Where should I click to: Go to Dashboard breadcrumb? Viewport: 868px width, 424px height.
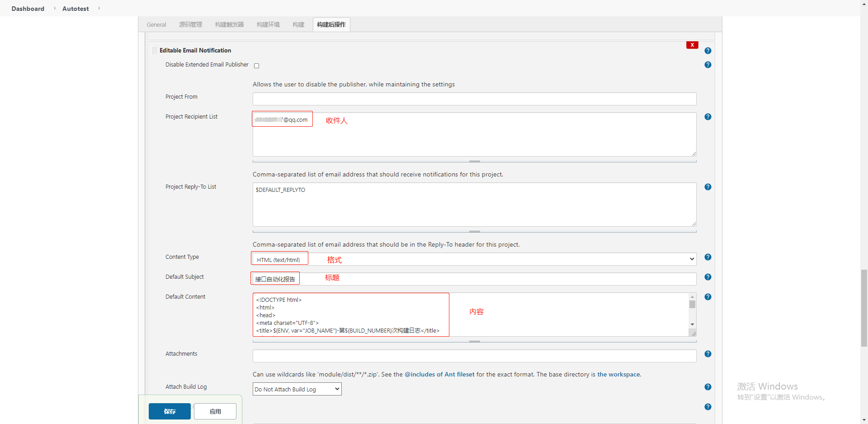coord(28,9)
